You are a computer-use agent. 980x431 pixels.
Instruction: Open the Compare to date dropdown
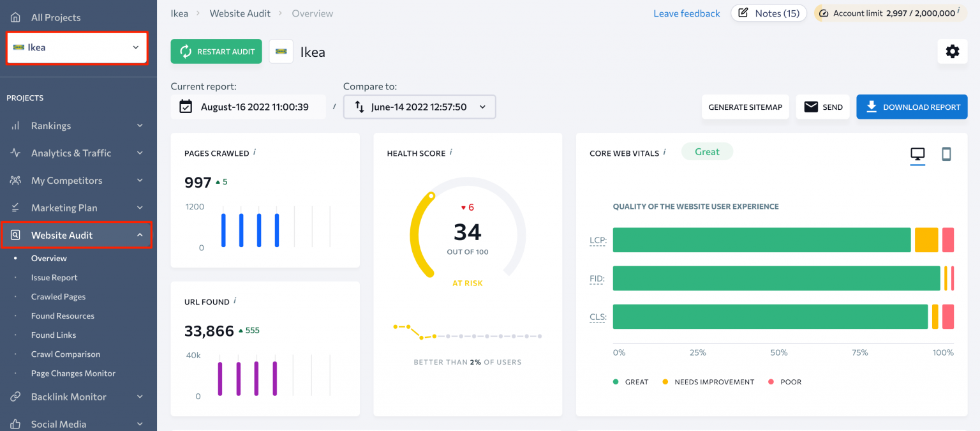pyautogui.click(x=419, y=107)
